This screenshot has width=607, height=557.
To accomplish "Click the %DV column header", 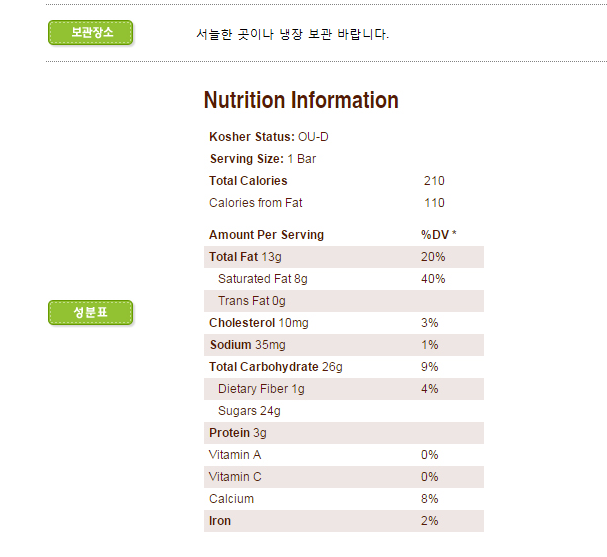I will [x=438, y=235].
